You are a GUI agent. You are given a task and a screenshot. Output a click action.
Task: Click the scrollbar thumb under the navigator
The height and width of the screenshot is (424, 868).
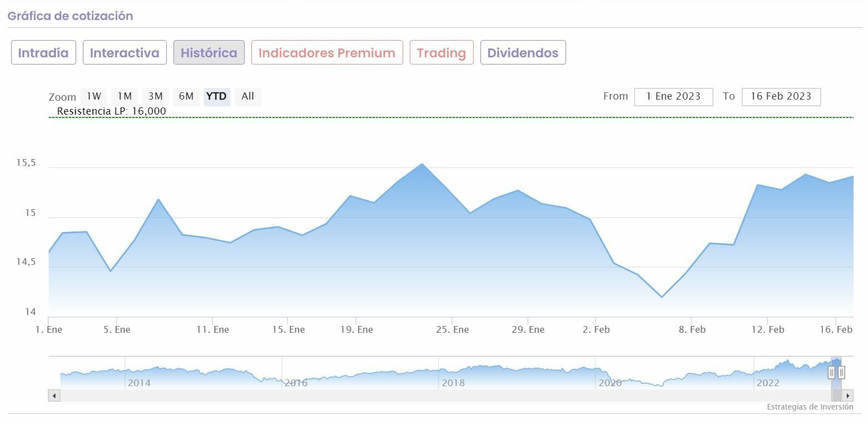[x=836, y=396]
